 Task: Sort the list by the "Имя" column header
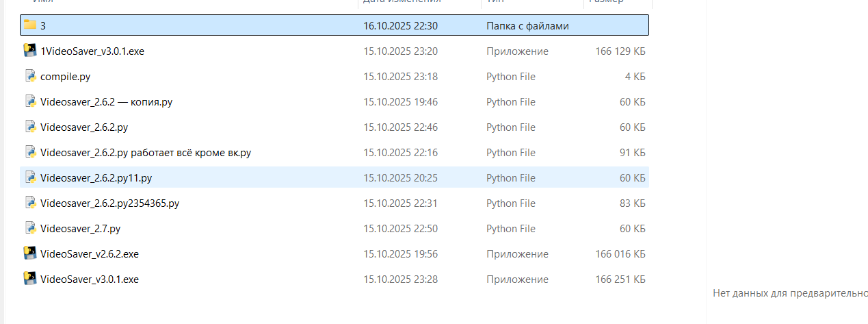coord(42,2)
